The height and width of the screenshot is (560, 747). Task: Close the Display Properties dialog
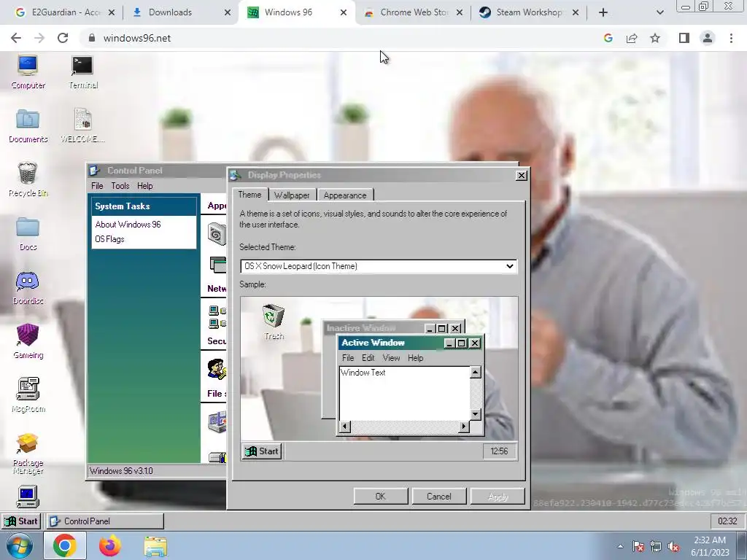(522, 175)
